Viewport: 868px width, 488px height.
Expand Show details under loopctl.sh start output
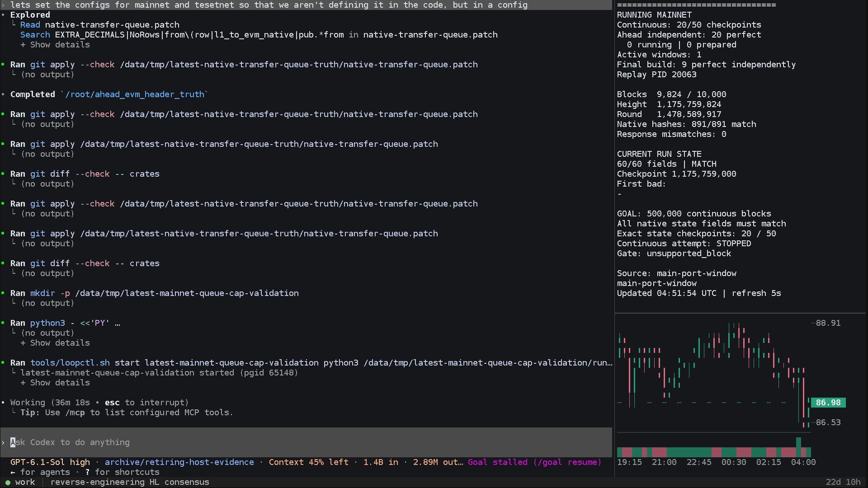[55, 383]
